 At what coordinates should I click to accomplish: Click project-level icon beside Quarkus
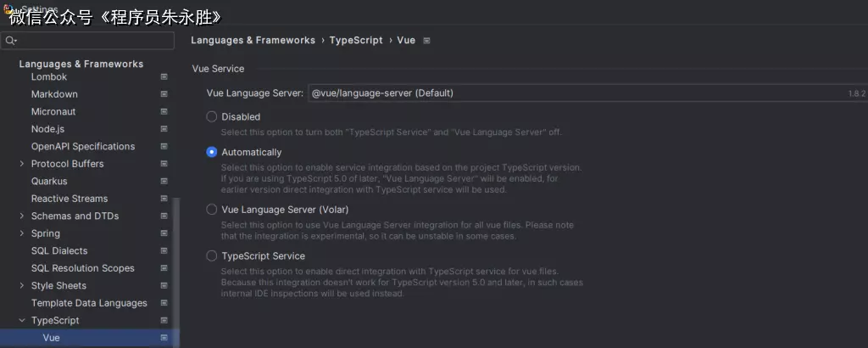(164, 181)
